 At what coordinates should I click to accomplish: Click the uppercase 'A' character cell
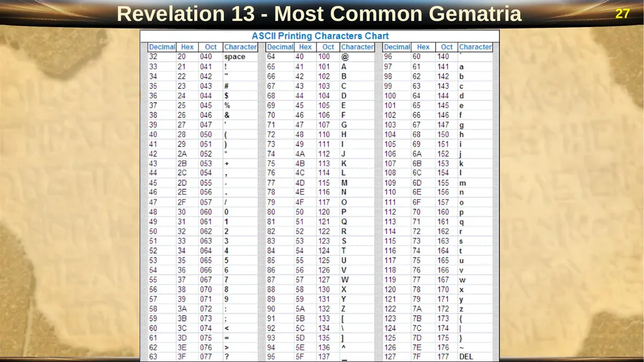[x=344, y=67]
